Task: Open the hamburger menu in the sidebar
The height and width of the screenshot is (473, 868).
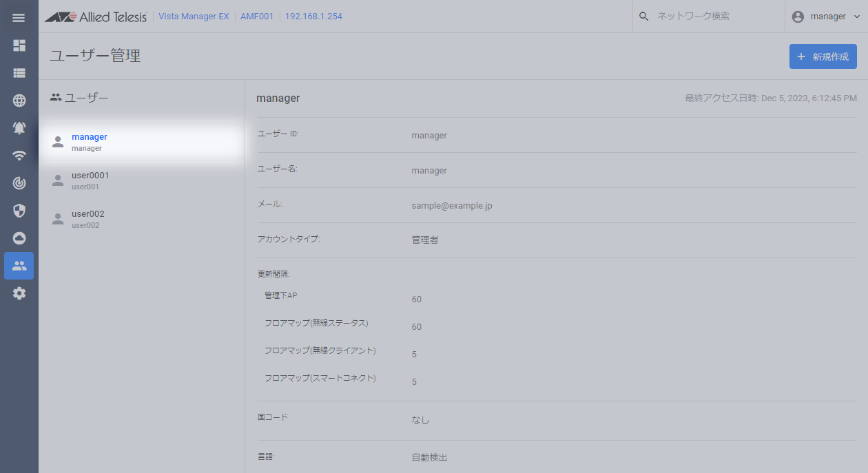Action: [19, 18]
